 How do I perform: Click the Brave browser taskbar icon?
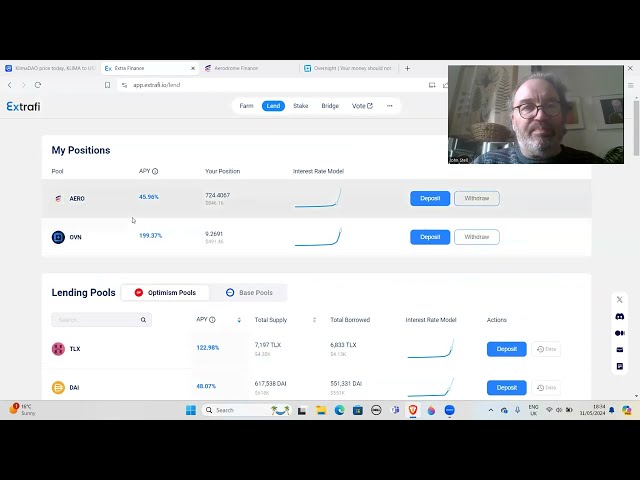pos(413,410)
